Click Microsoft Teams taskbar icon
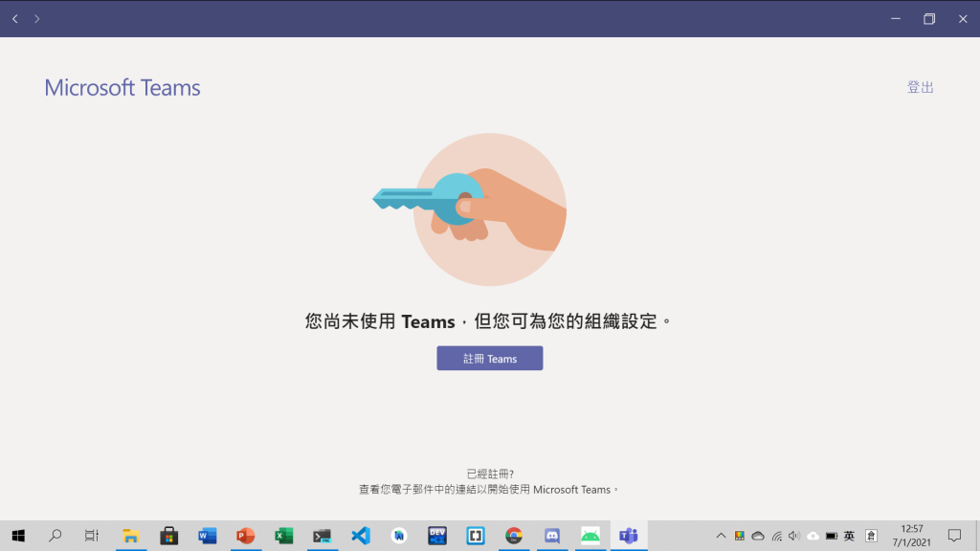Screen dimensions: 980x551 pyautogui.click(x=629, y=536)
